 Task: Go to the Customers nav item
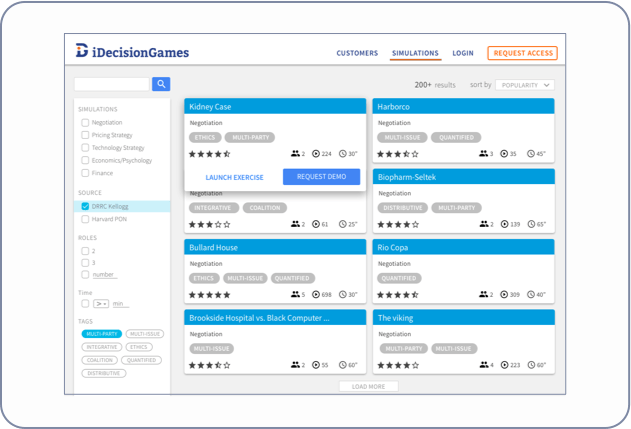(357, 53)
